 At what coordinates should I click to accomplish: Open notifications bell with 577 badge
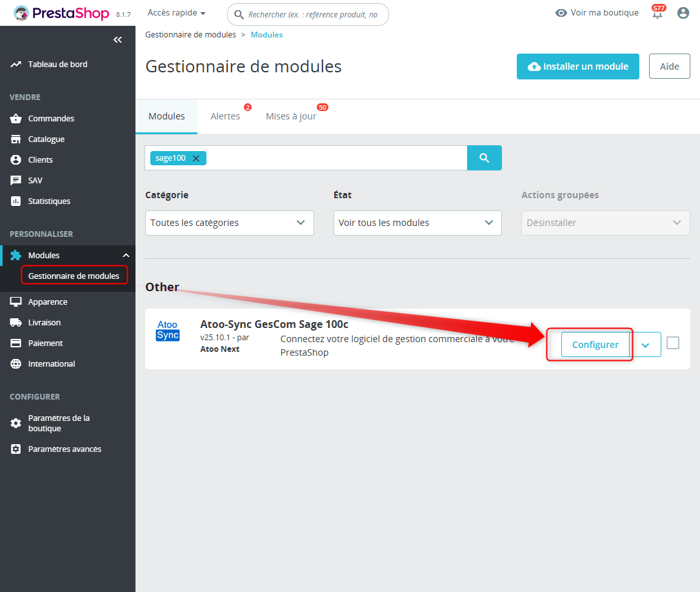657,12
